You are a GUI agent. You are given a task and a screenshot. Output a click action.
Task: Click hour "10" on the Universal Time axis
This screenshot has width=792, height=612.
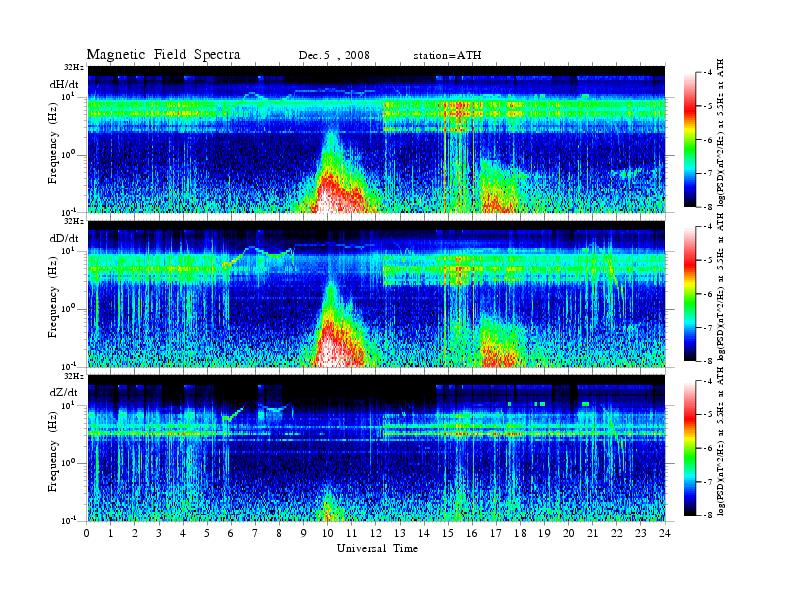point(327,533)
